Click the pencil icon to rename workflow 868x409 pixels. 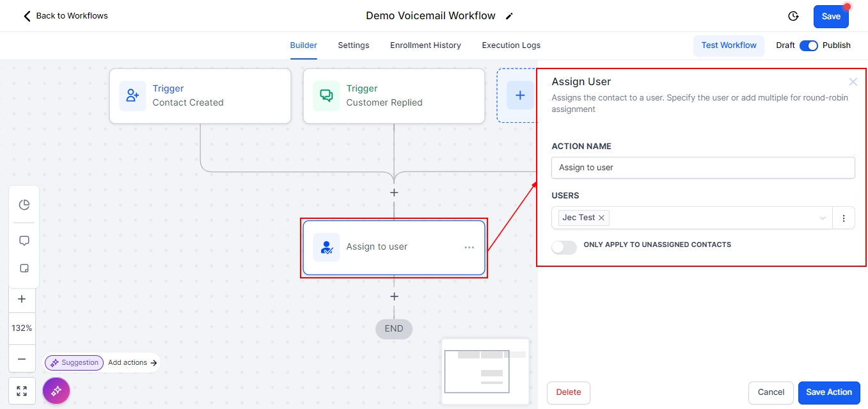(509, 16)
